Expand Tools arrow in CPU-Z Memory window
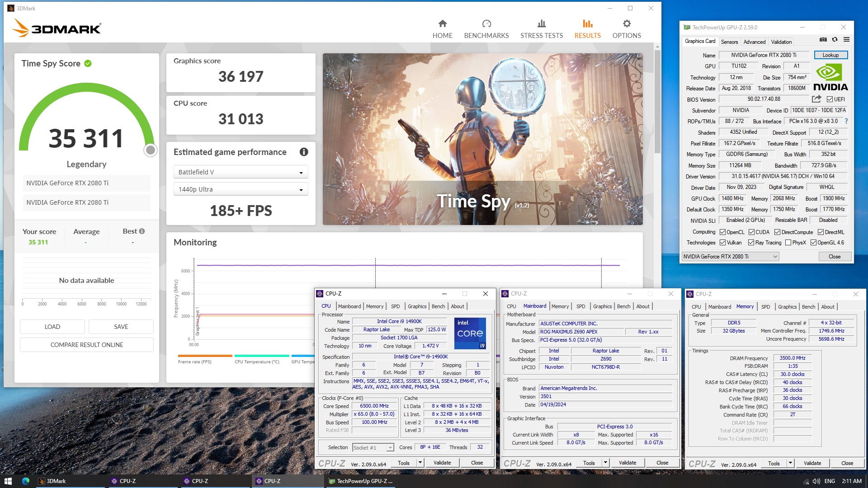The width and height of the screenshot is (868, 488). coord(790,463)
